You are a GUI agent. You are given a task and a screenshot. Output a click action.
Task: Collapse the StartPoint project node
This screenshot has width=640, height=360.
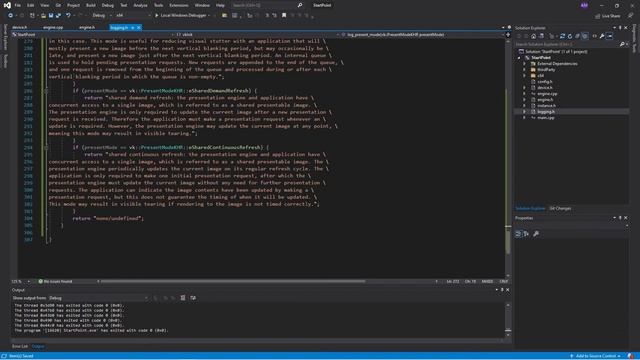tap(519, 58)
